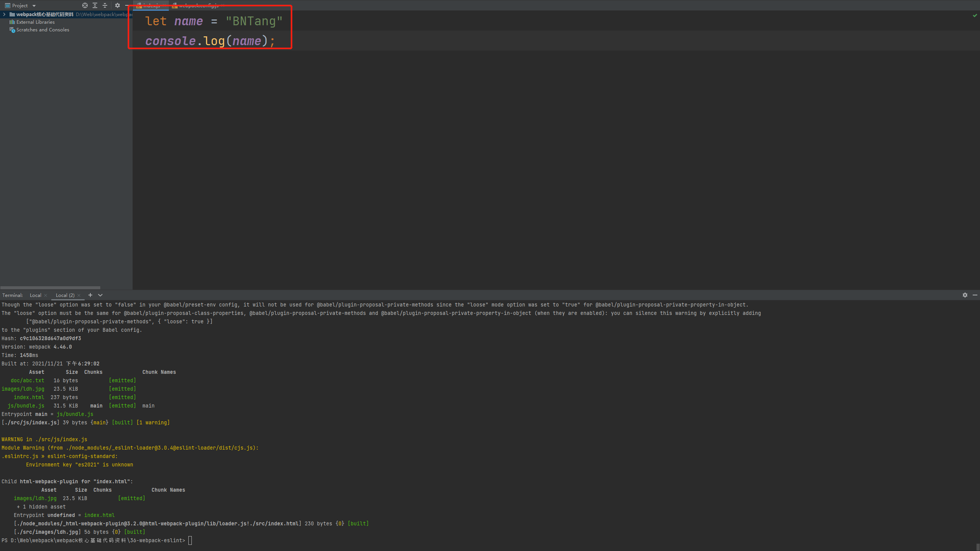This screenshot has height=551, width=980.
Task: Click the terminal command prompt input
Action: (x=190, y=540)
